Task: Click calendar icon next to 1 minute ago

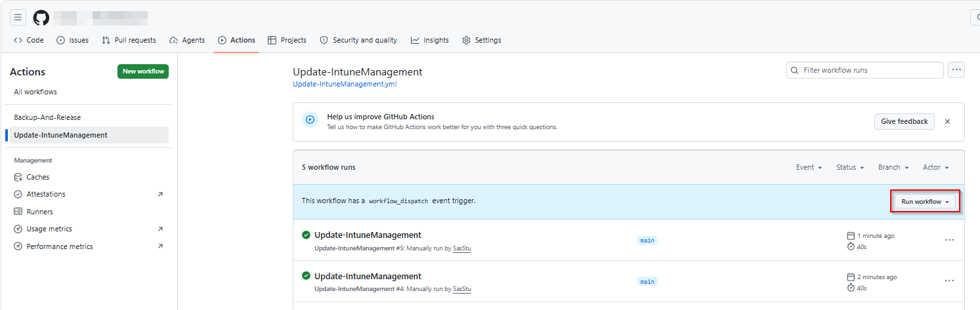Action: (x=851, y=235)
